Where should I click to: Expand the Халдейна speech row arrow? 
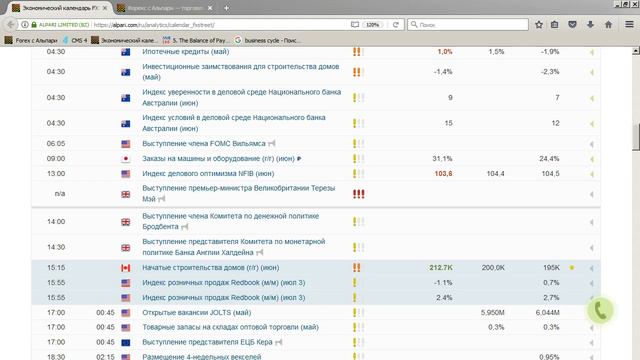(x=591, y=248)
